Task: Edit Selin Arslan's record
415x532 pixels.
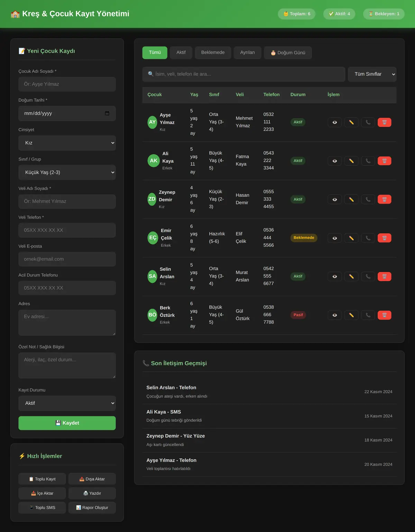Action: point(351,277)
